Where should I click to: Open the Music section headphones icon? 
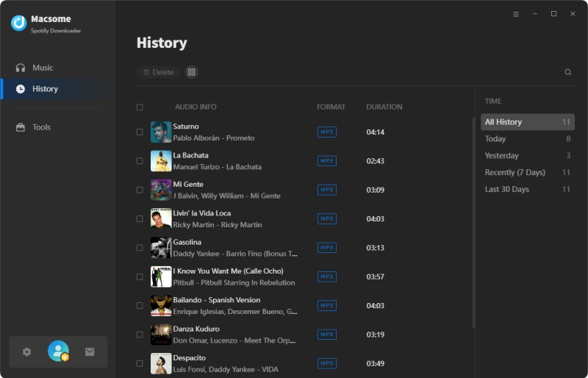coord(21,68)
